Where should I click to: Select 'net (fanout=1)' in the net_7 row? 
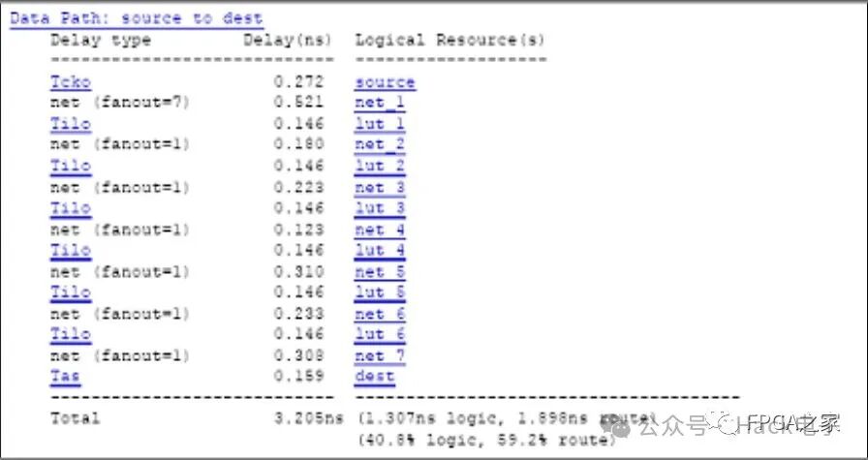[x=120, y=356]
